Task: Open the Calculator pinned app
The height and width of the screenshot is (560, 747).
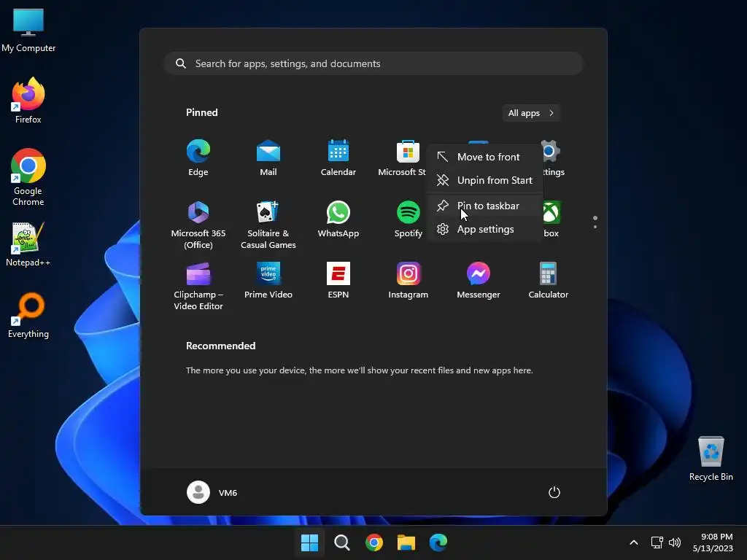Action: click(x=549, y=281)
